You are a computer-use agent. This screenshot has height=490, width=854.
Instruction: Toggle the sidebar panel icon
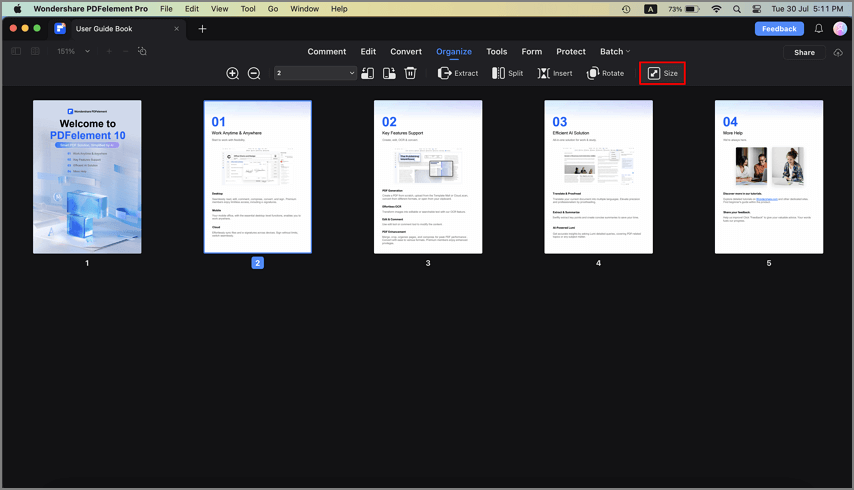16,51
